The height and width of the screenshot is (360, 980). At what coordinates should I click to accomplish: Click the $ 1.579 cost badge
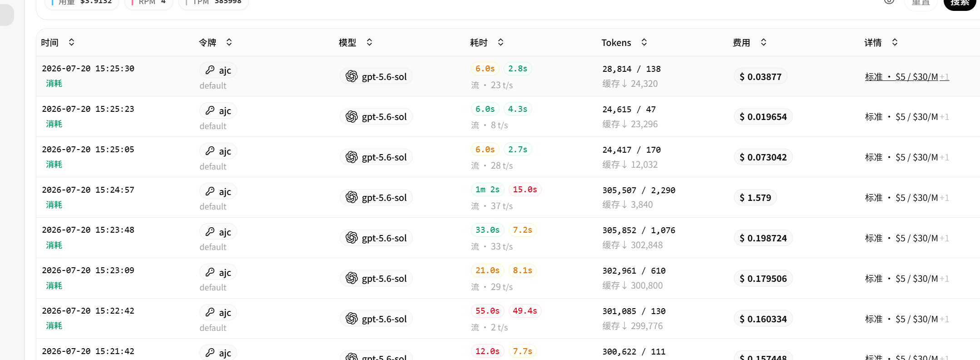click(x=755, y=198)
